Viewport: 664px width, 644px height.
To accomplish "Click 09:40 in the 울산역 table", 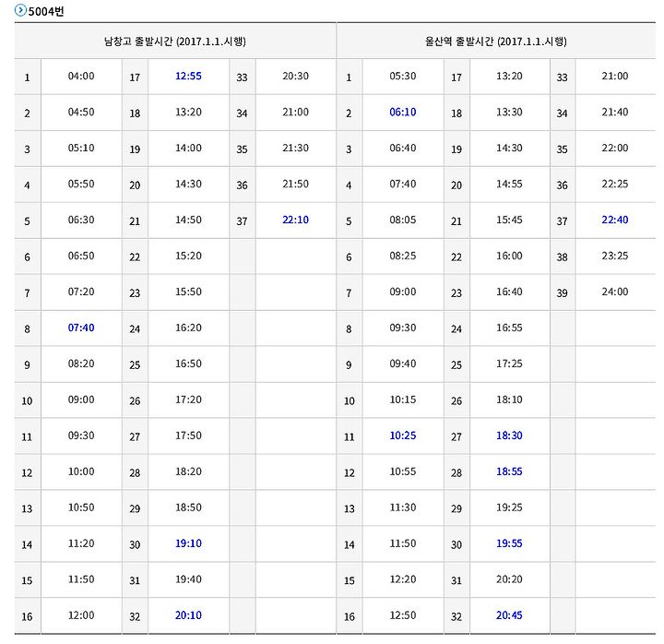I will [x=403, y=364].
